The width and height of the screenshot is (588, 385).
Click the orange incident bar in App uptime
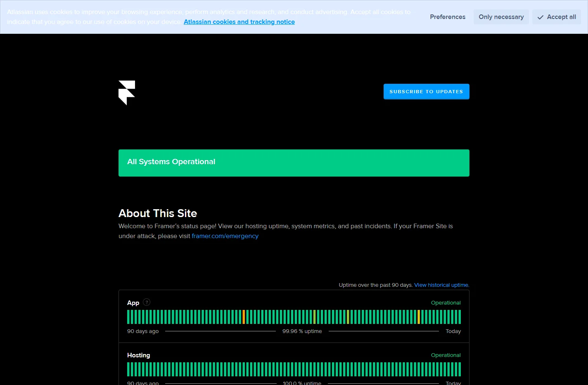(x=244, y=317)
